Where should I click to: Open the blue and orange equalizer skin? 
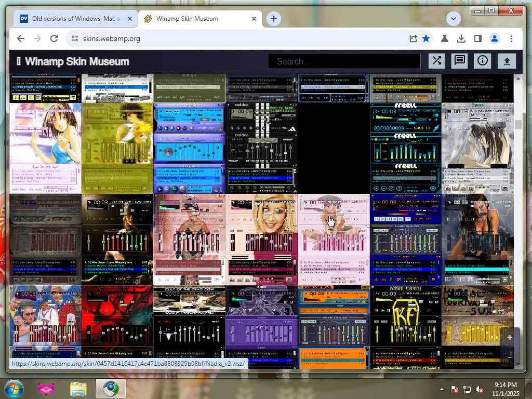pyautogui.click(x=405, y=239)
